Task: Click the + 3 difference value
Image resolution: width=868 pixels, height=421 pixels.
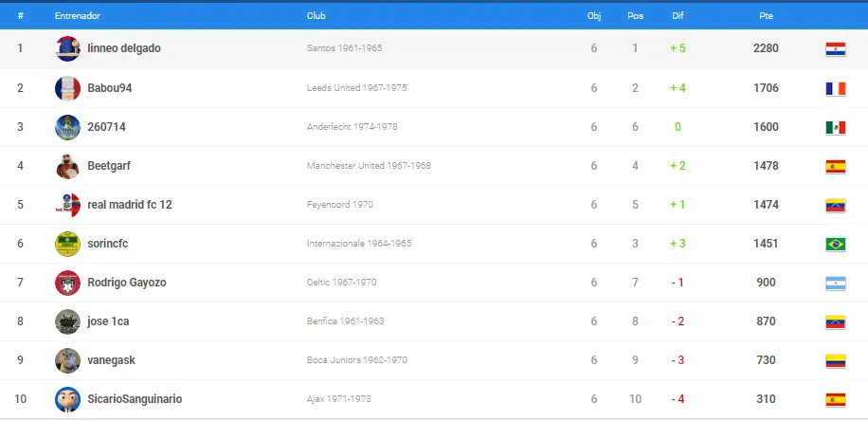Action: pos(678,243)
